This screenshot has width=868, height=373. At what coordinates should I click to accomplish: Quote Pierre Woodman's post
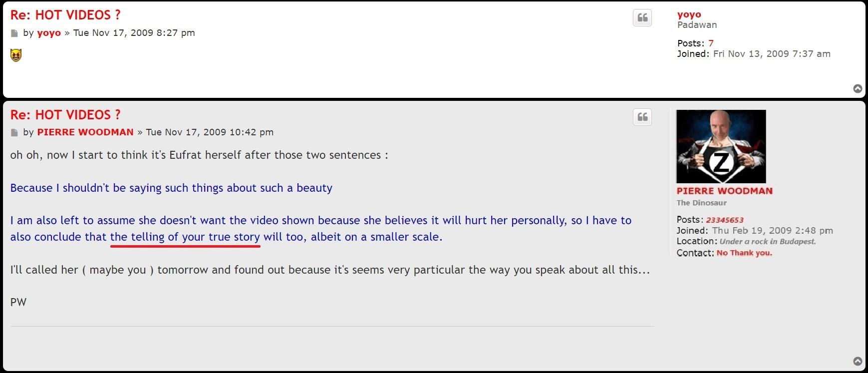(x=642, y=117)
